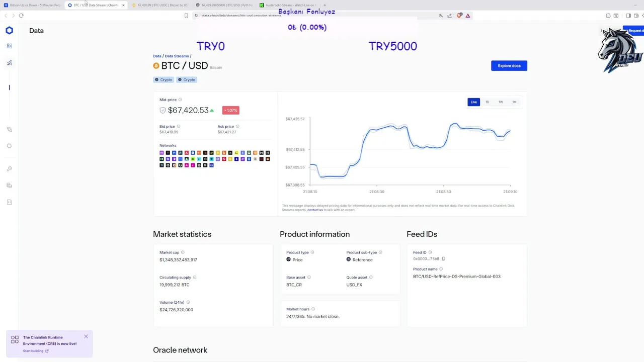Click the contact us link under chart
Screen dimensions: 644x362
315,210
